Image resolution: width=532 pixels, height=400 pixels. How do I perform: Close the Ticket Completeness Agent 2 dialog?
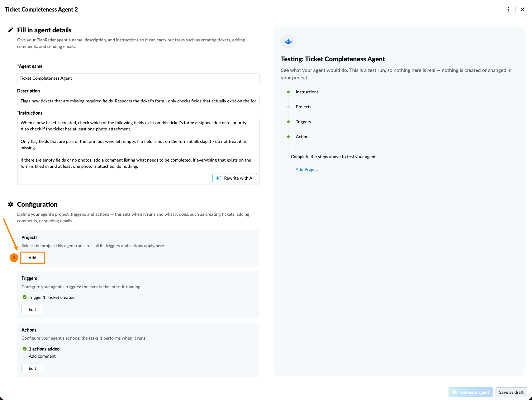pyautogui.click(x=523, y=9)
